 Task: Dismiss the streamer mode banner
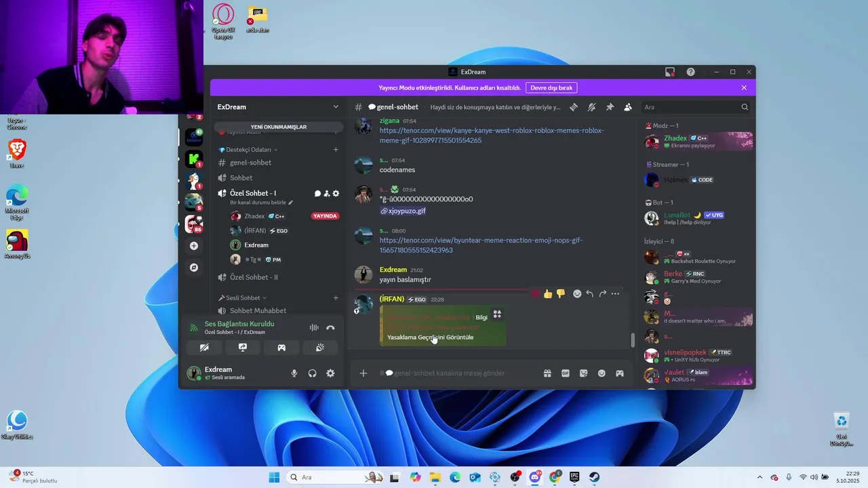tap(744, 87)
